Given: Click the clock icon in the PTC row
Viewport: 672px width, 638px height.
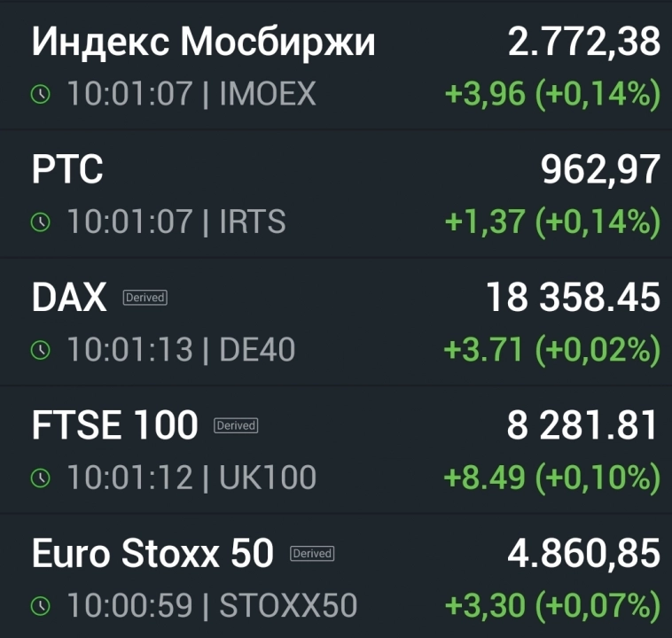Looking at the screenshot, I should 41,222.
